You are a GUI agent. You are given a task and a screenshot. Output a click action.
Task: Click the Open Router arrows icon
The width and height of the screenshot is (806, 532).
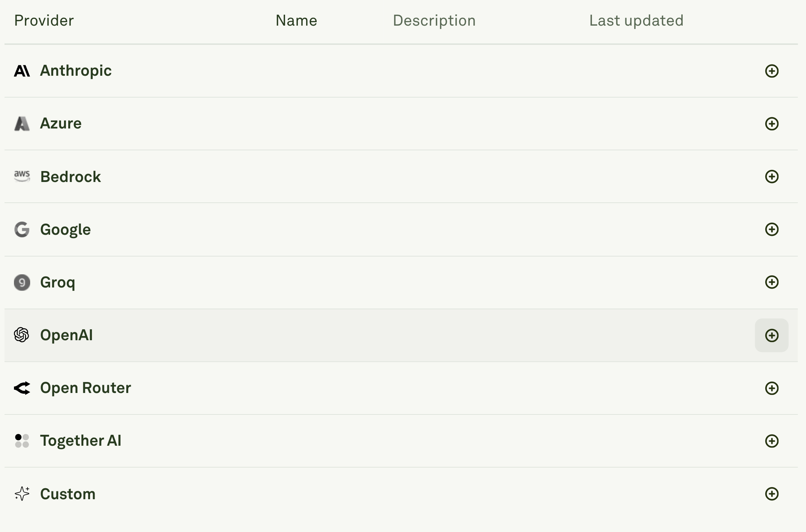point(22,388)
